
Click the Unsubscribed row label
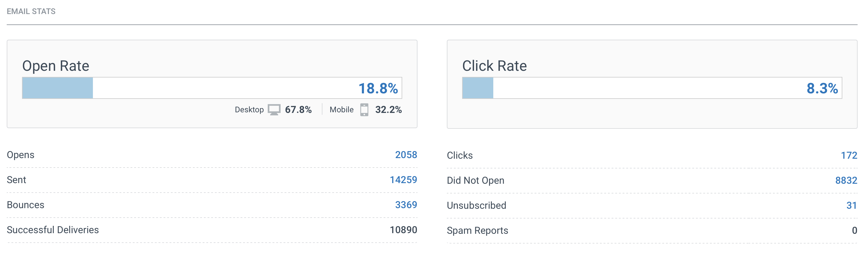point(476,205)
